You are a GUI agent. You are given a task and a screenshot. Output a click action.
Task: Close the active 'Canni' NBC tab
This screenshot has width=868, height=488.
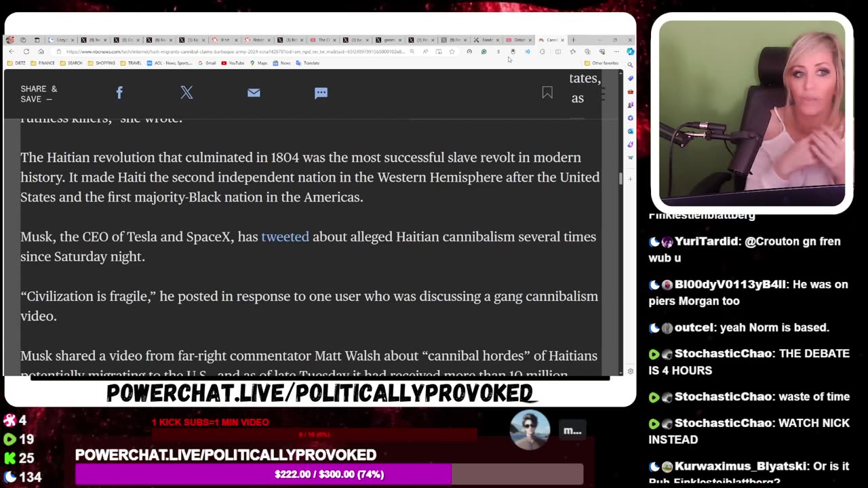coord(563,40)
